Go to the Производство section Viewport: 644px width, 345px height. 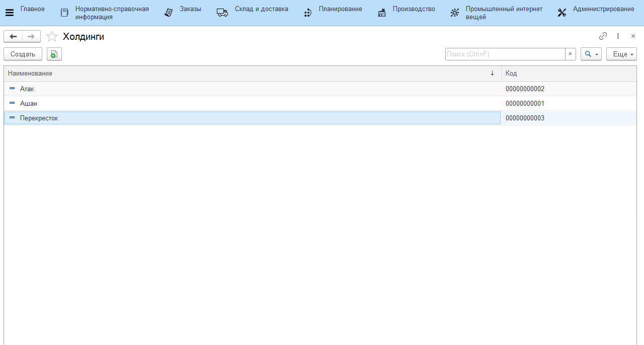407,13
